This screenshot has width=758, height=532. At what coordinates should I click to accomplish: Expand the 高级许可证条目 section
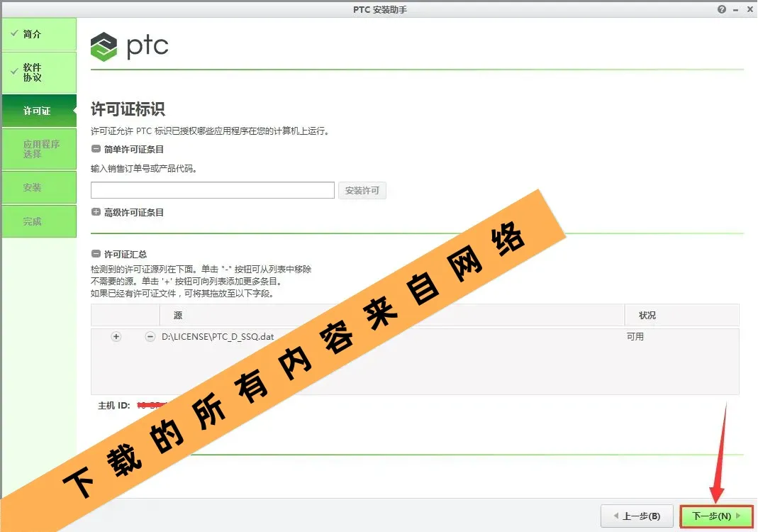pyautogui.click(x=96, y=212)
